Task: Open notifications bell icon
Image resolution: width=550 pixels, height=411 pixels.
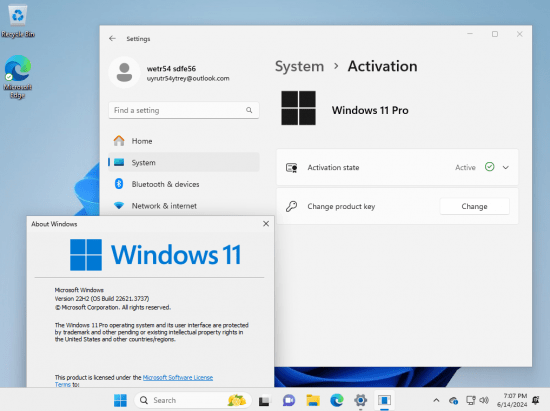Action: coord(536,400)
